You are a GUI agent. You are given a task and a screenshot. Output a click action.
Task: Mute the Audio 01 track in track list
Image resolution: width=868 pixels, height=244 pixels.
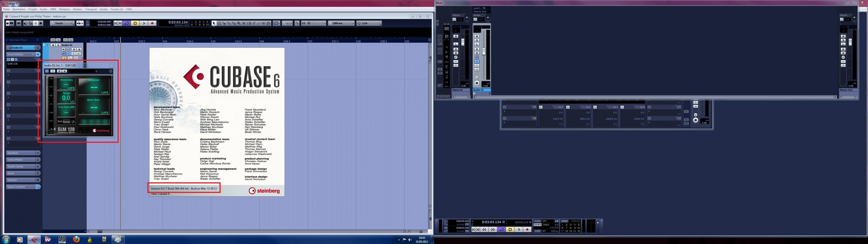(x=53, y=45)
